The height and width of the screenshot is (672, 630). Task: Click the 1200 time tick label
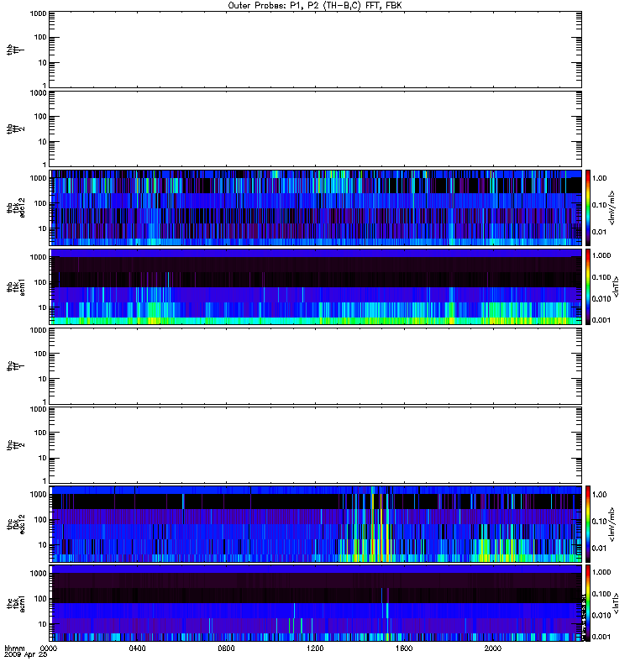[x=315, y=648]
